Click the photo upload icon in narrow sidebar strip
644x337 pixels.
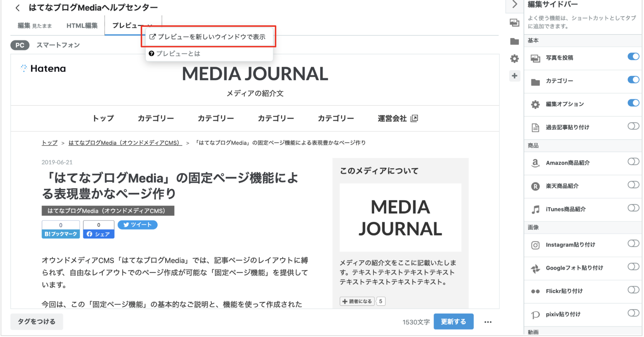[514, 23]
